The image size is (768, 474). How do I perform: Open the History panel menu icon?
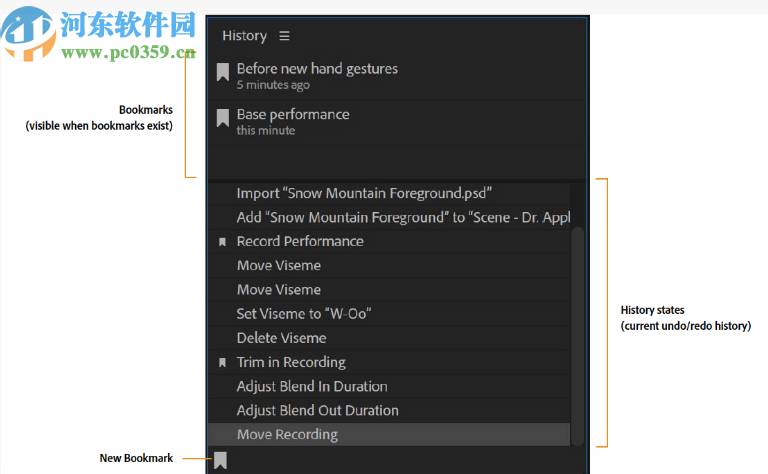coord(284,36)
